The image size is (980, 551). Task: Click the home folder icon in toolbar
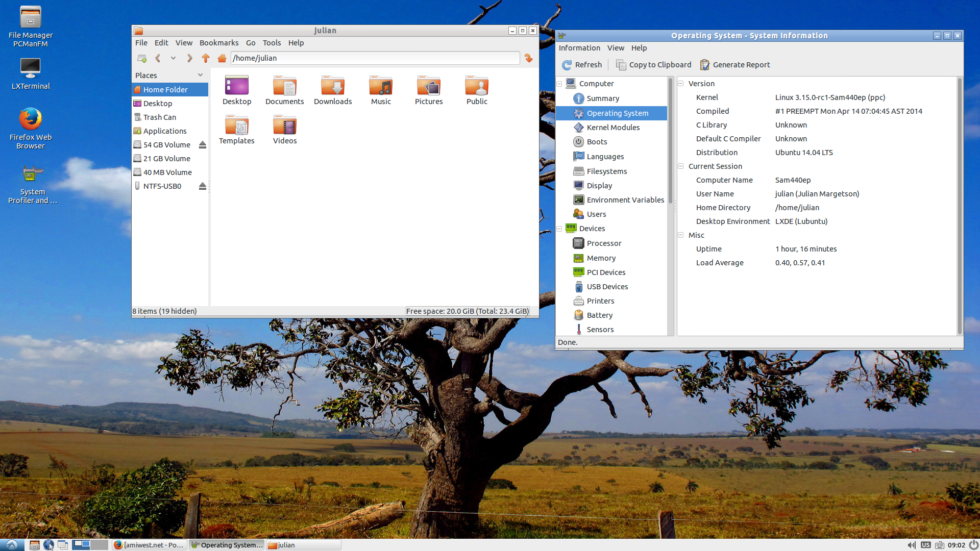point(222,58)
